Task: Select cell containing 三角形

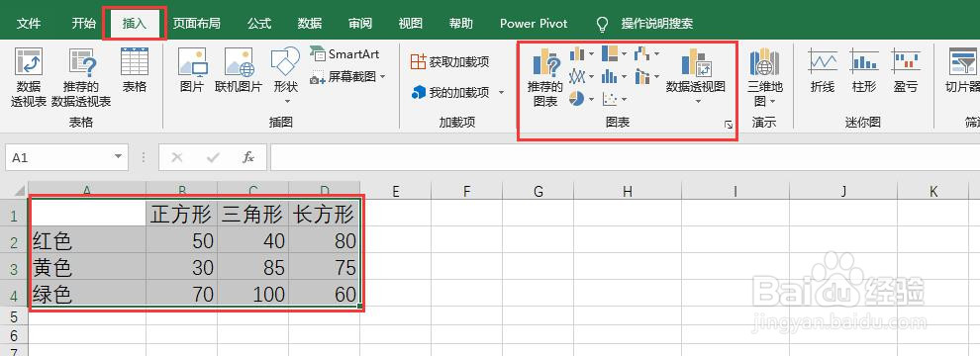Action: click(x=253, y=215)
